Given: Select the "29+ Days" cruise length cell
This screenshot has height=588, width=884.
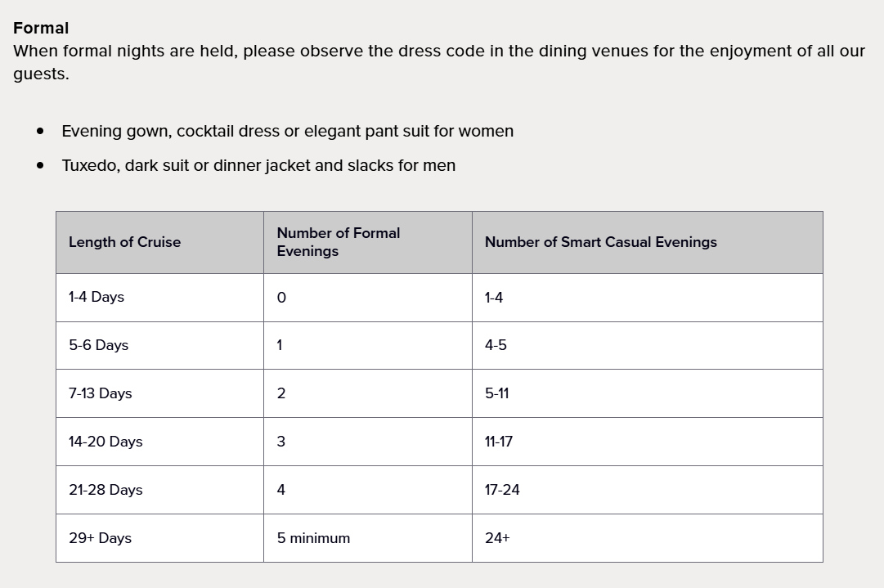Looking at the screenshot, I should coord(101,538).
